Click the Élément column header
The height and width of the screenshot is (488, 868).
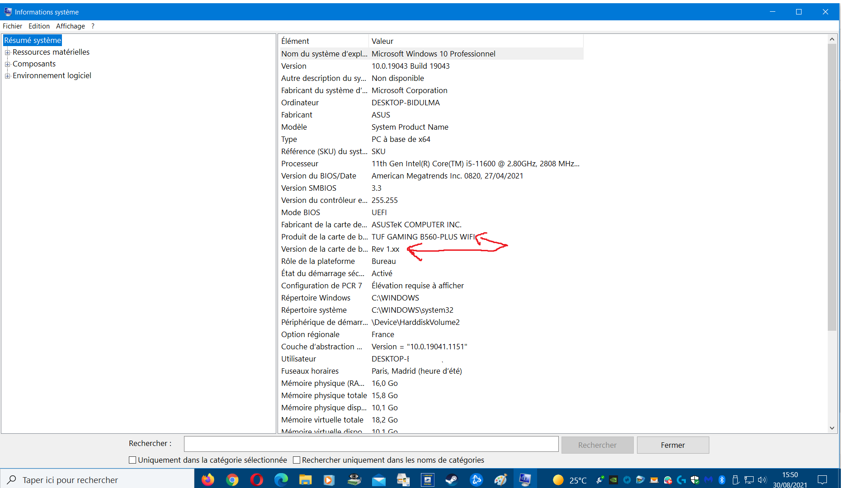click(324, 41)
